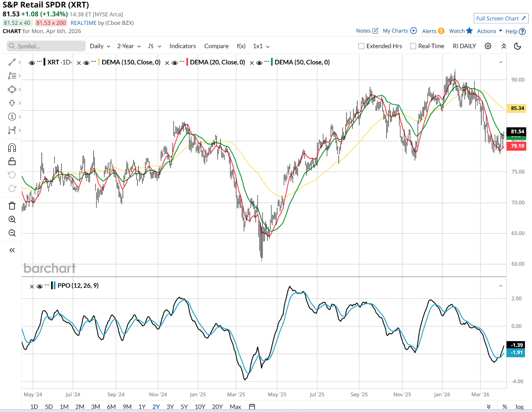Image resolution: width=532 pixels, height=412 pixels.
Task: Enable the Extended Hrs checkbox
Action: tap(361, 46)
